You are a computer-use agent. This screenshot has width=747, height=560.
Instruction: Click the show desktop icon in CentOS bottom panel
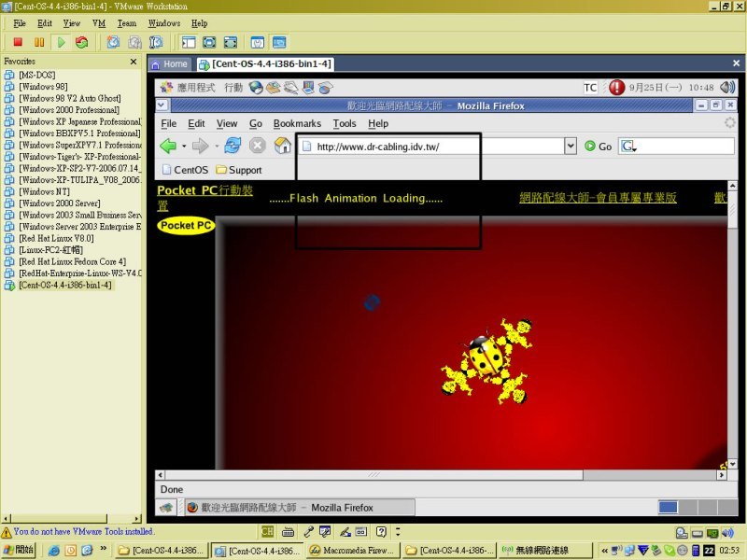[166, 508]
